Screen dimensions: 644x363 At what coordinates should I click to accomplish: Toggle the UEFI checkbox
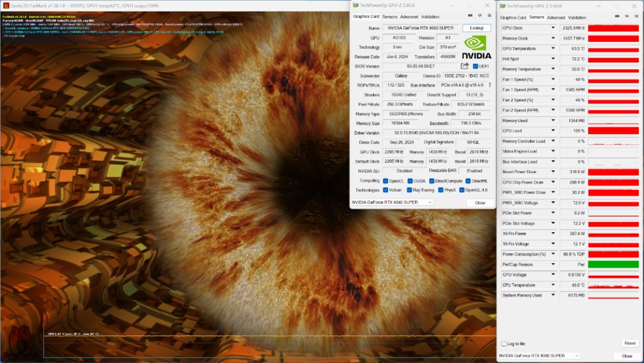(x=475, y=66)
